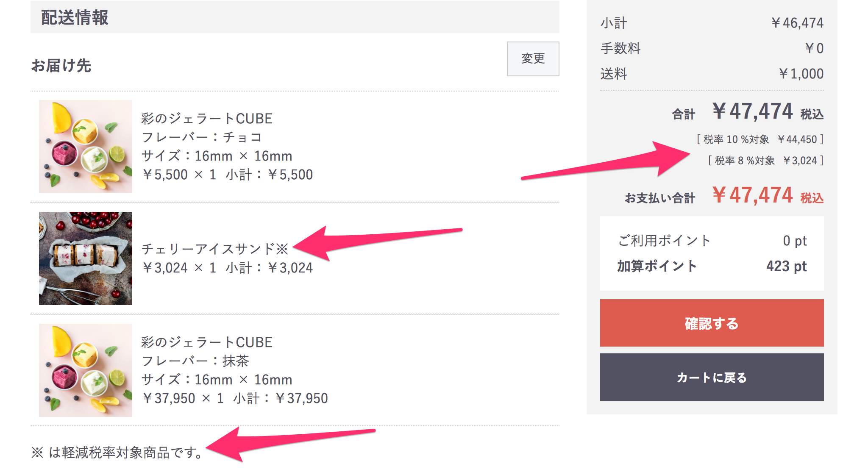Click the 税率 8%対象 ¥3,024 line
This screenshot has height=472, width=868.
(766, 161)
